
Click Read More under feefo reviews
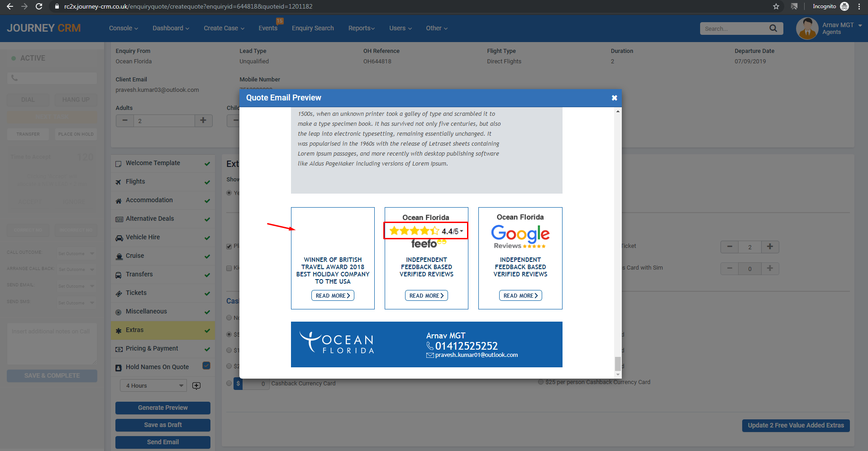(x=426, y=295)
